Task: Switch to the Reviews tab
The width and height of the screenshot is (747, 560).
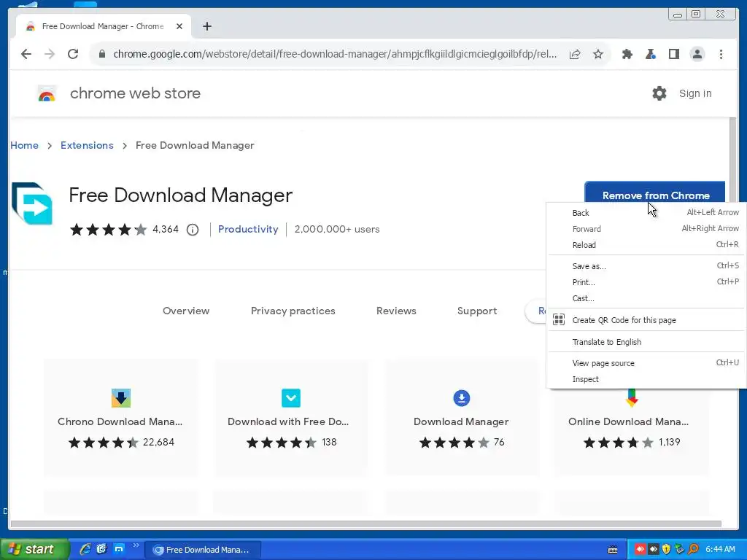Action: click(396, 311)
